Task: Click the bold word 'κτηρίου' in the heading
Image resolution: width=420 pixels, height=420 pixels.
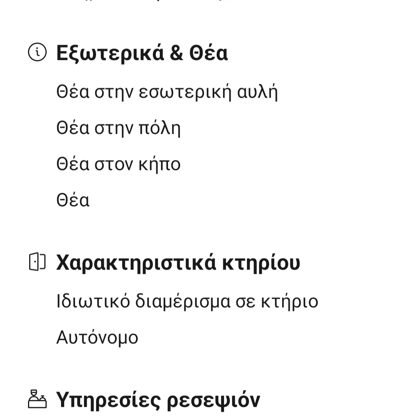Action: pos(261,263)
